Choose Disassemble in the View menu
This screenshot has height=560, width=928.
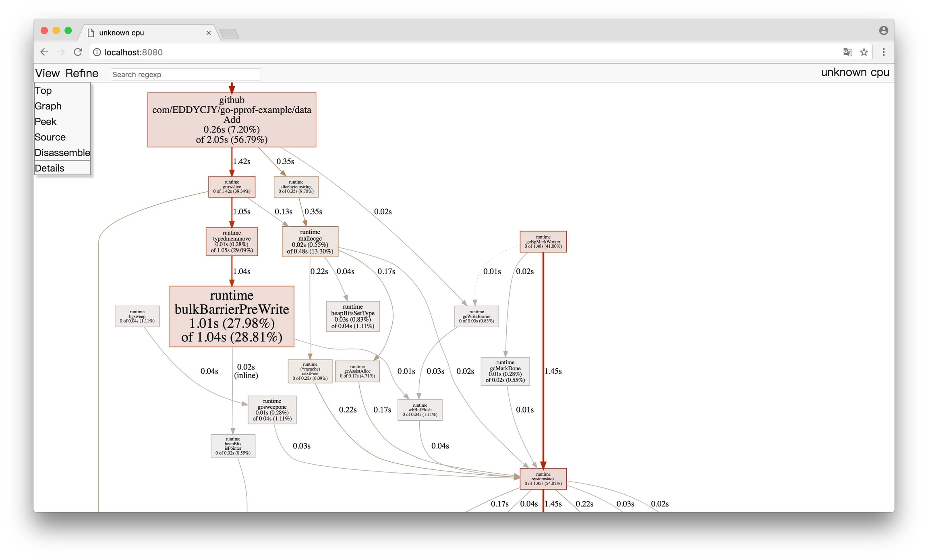pos(62,153)
